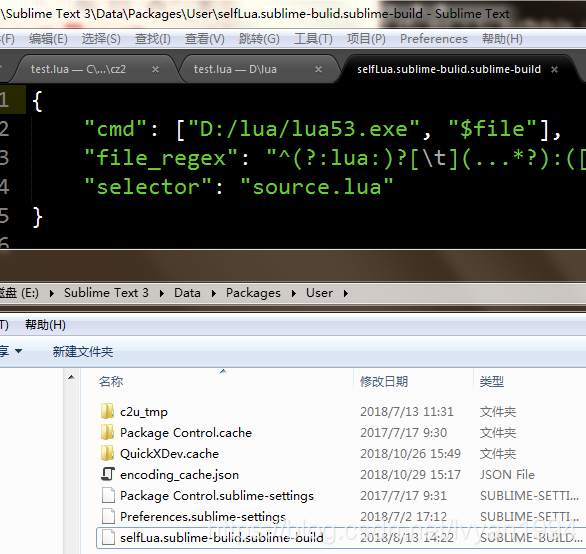
Task: Select the encoding_cache.json file icon
Action: [x=108, y=474]
